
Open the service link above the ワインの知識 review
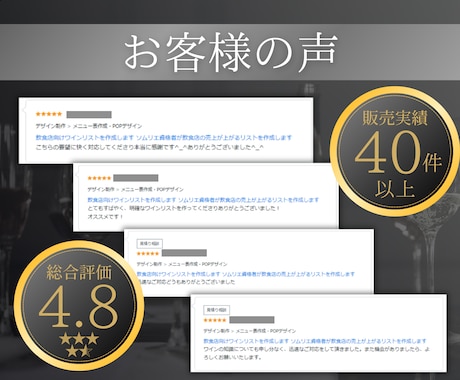click(315, 341)
